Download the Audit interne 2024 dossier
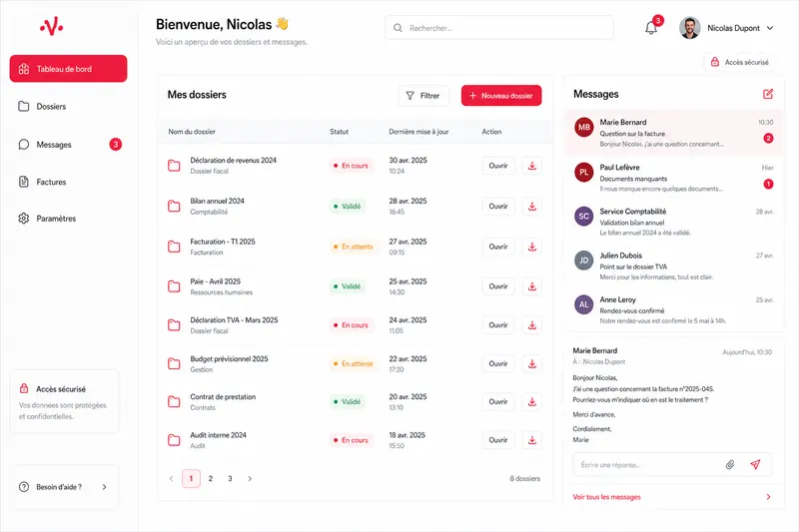 532,440
